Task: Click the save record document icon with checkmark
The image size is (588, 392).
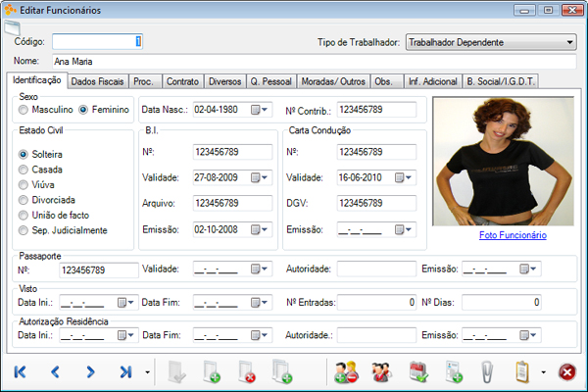Action: [x=176, y=372]
